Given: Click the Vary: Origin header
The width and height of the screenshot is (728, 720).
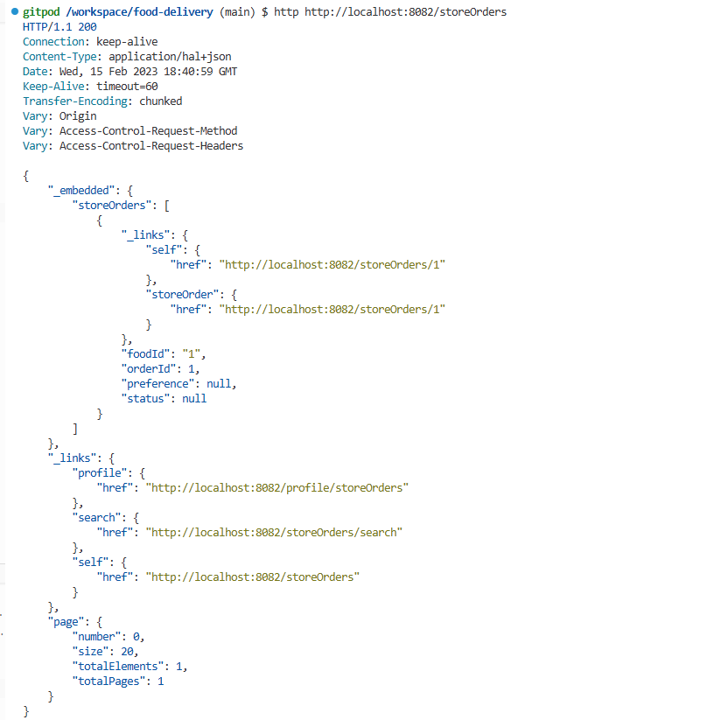Looking at the screenshot, I should (x=59, y=116).
